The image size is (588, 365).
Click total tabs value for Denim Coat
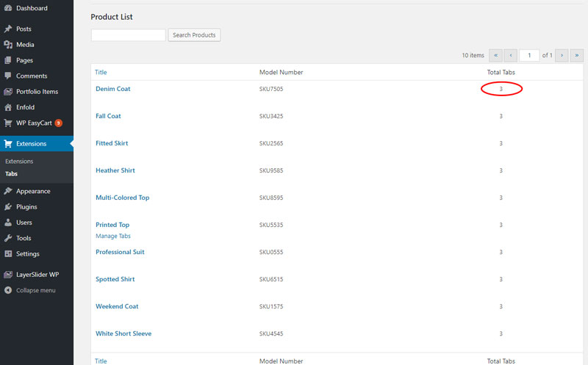[x=501, y=89]
